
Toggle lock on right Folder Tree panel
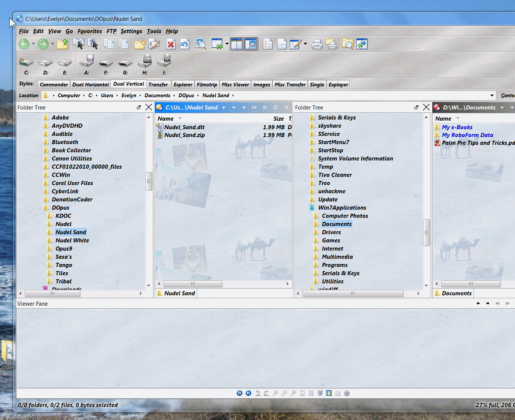[x=416, y=107]
